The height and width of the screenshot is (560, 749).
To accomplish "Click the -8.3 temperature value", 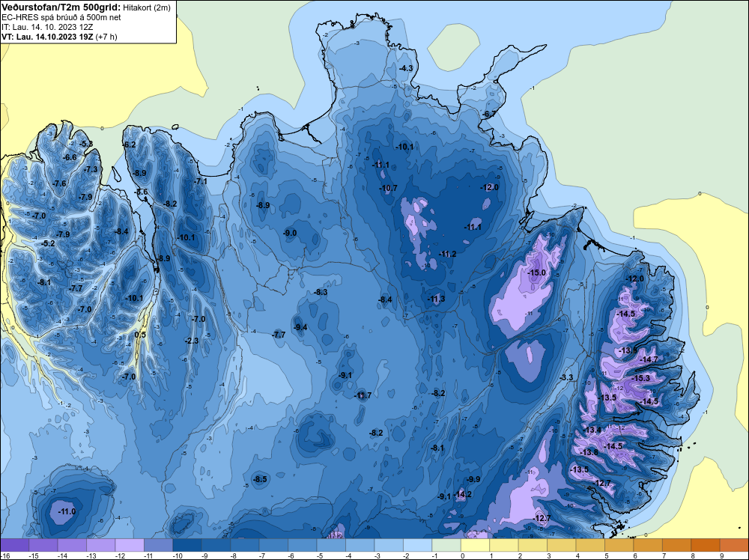I will (320, 292).
